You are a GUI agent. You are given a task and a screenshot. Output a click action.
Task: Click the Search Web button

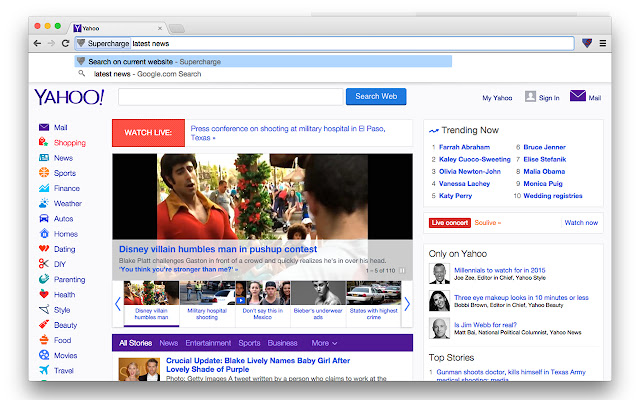(376, 96)
